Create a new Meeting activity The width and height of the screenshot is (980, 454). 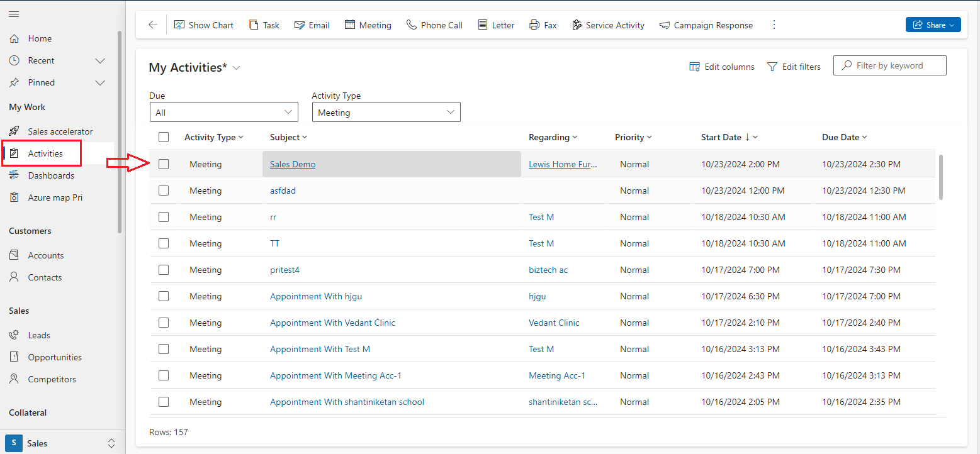point(368,25)
